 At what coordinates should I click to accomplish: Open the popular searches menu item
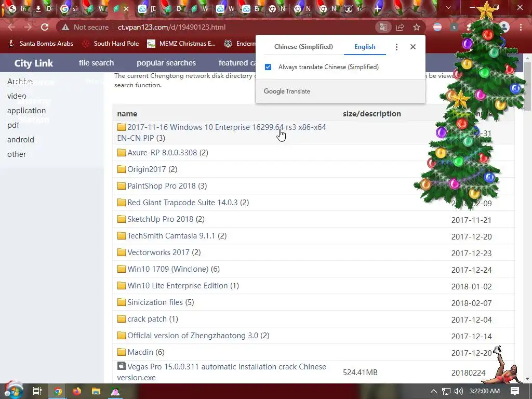pyautogui.click(x=166, y=63)
